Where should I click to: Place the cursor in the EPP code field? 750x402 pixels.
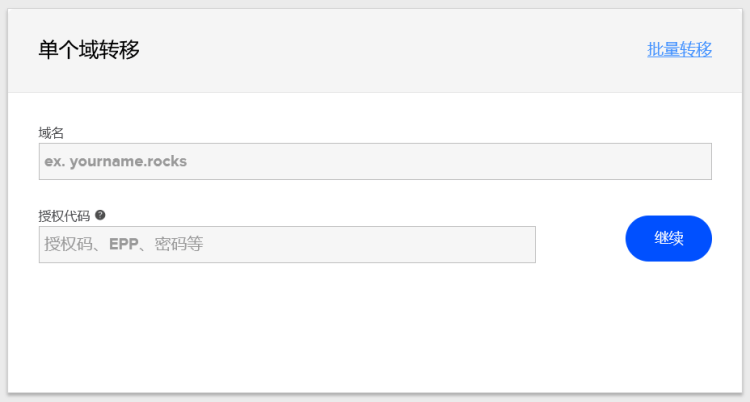(287, 245)
